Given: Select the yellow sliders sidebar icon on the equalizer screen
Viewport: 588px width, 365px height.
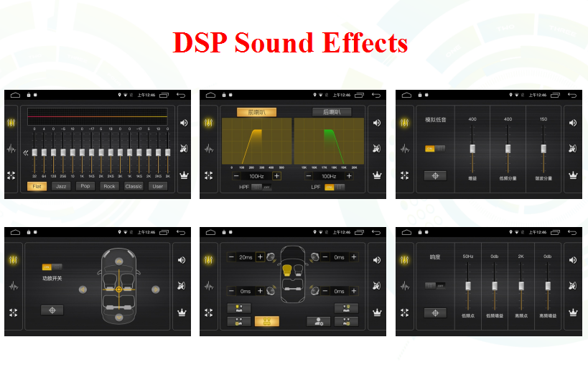Looking at the screenshot, I should point(11,123).
